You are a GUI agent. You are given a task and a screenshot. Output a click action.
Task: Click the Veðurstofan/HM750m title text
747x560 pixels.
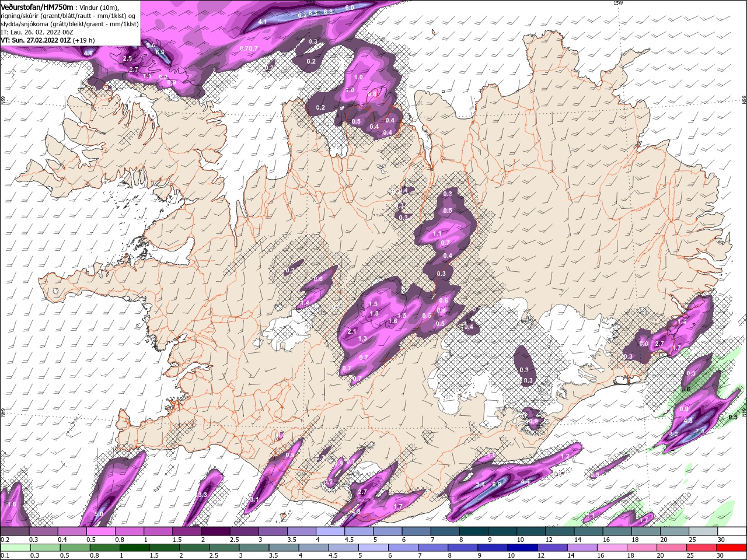pos(37,6)
